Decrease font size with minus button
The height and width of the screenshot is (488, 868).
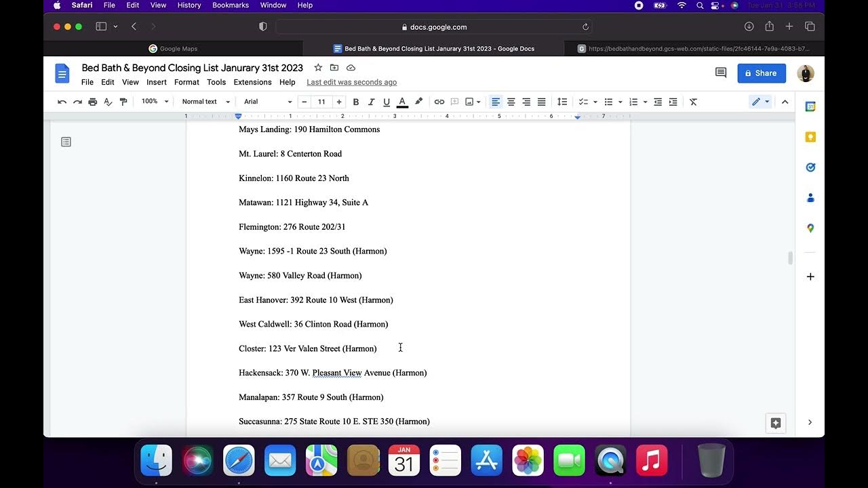coord(304,102)
